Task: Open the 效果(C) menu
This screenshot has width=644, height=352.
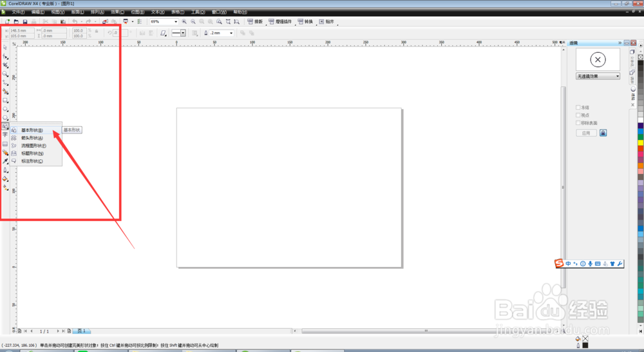Action: [117, 12]
